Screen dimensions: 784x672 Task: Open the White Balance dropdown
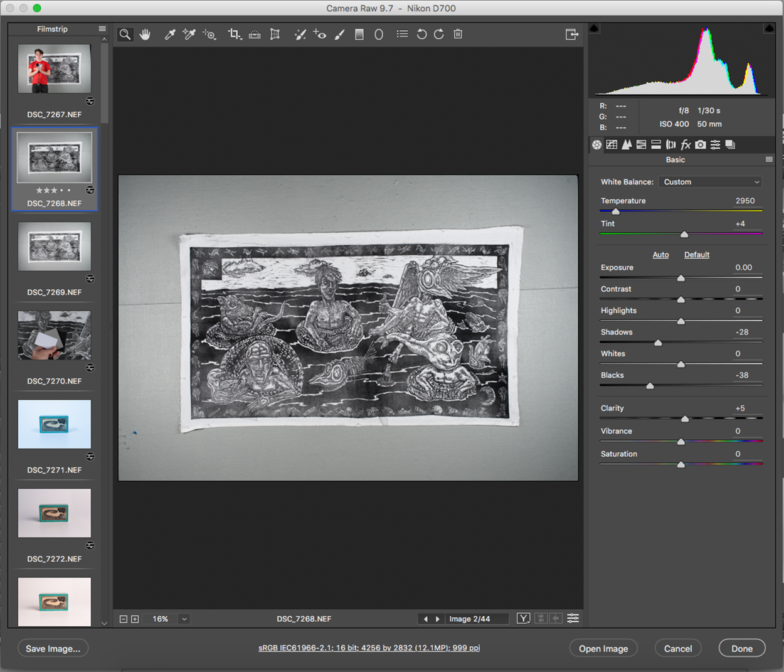point(711,182)
